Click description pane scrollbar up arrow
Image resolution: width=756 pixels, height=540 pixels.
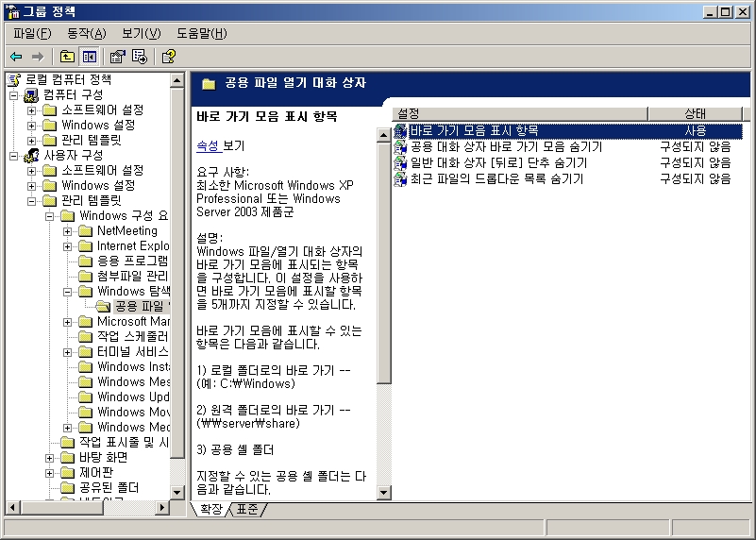tap(384, 135)
